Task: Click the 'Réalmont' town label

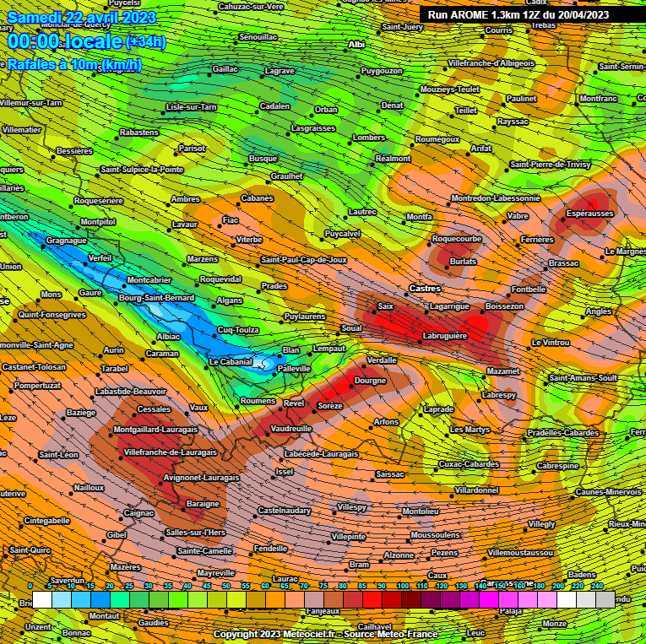Action: coord(393,159)
